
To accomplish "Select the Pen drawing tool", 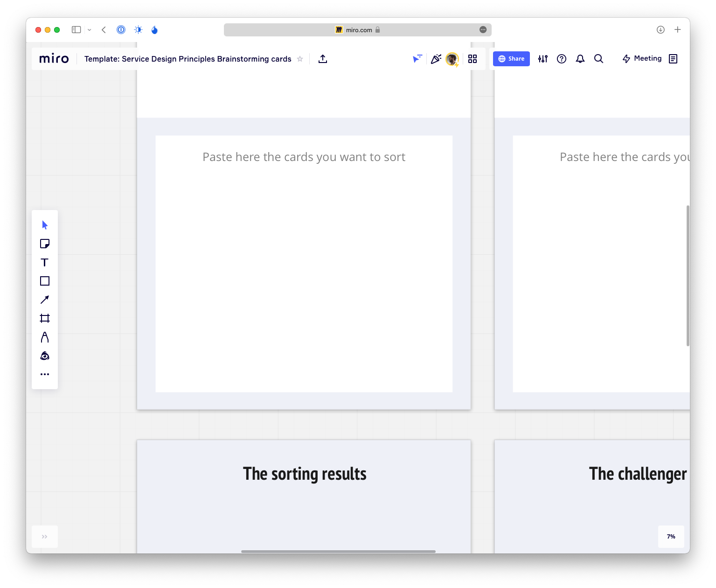I will point(45,337).
